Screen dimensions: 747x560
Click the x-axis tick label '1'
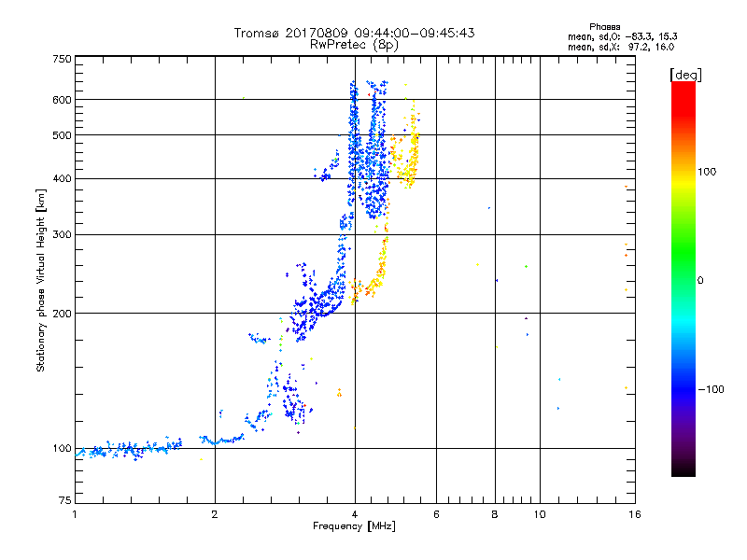pos(75,514)
